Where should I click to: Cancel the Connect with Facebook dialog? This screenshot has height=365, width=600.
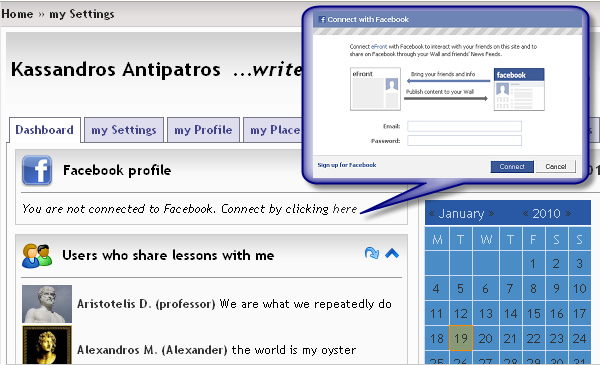[x=556, y=166]
